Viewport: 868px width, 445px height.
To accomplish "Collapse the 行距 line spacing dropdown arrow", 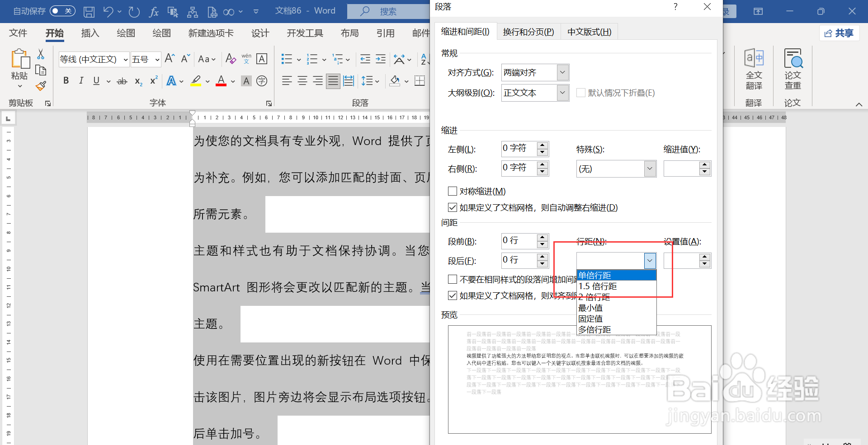I will [650, 260].
